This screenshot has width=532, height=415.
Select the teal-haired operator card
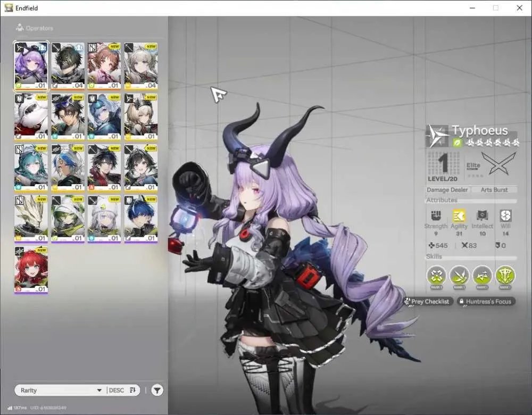coord(31,168)
